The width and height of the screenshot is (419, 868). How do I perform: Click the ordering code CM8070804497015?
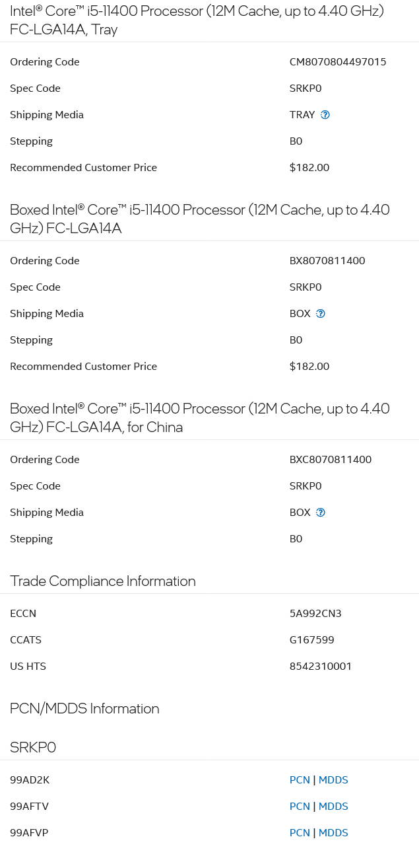pos(337,61)
